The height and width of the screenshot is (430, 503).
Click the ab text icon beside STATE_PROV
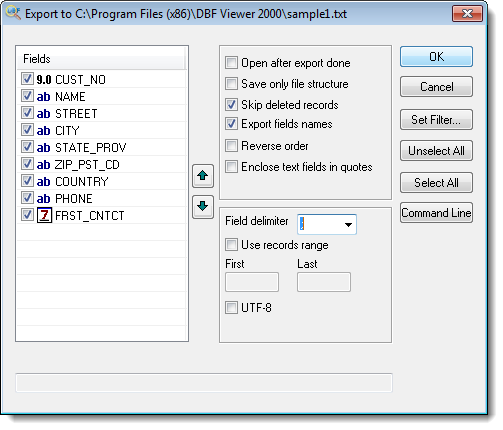pos(43,148)
